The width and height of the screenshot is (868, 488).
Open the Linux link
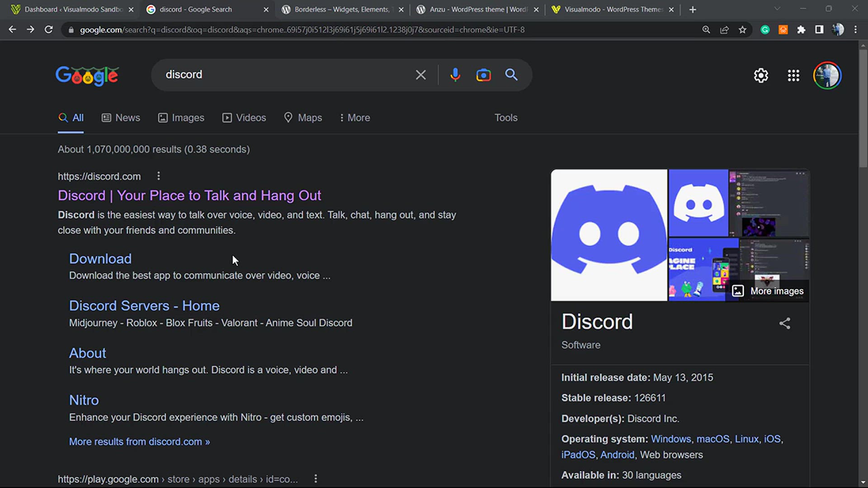(746, 439)
